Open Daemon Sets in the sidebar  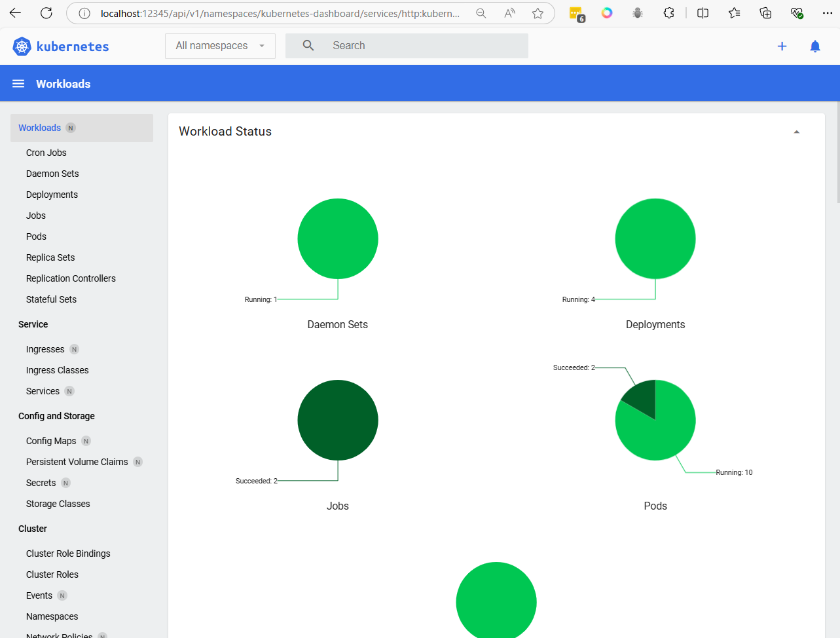point(52,174)
